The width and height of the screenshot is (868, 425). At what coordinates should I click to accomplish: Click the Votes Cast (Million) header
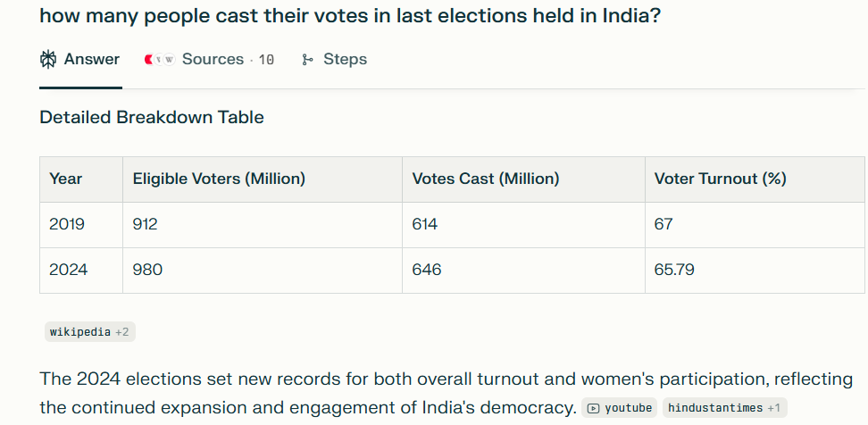pyautogui.click(x=485, y=179)
